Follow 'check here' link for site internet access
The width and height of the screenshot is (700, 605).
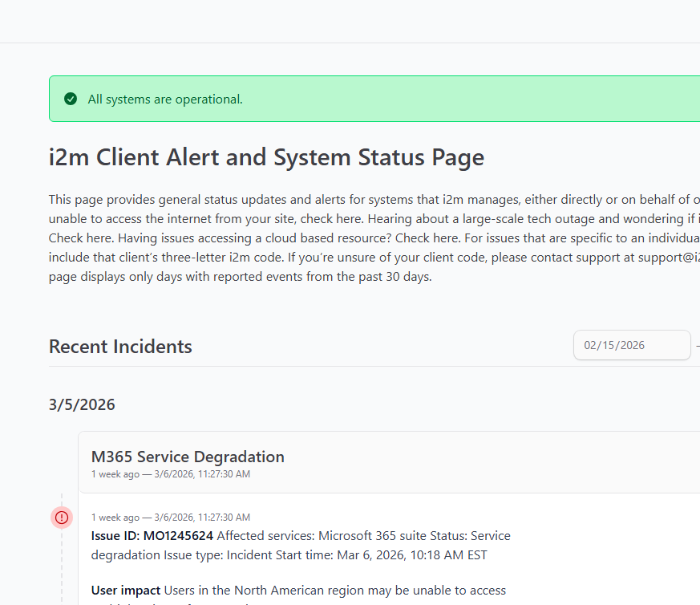pyautogui.click(x=329, y=218)
